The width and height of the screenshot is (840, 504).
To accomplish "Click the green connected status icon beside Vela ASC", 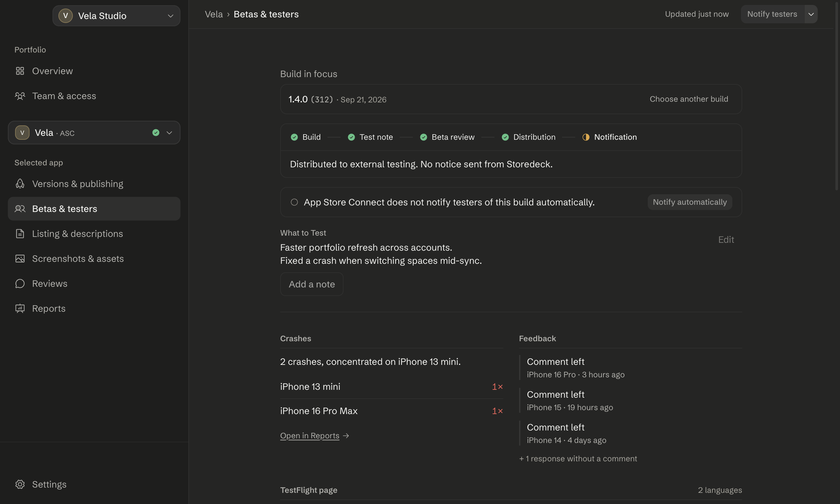I will [156, 133].
